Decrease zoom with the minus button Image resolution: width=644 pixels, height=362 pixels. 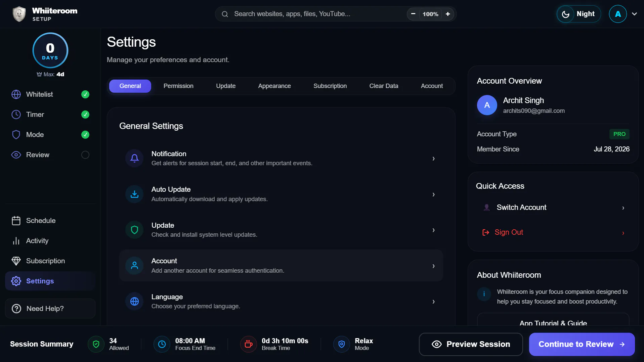coord(413,14)
